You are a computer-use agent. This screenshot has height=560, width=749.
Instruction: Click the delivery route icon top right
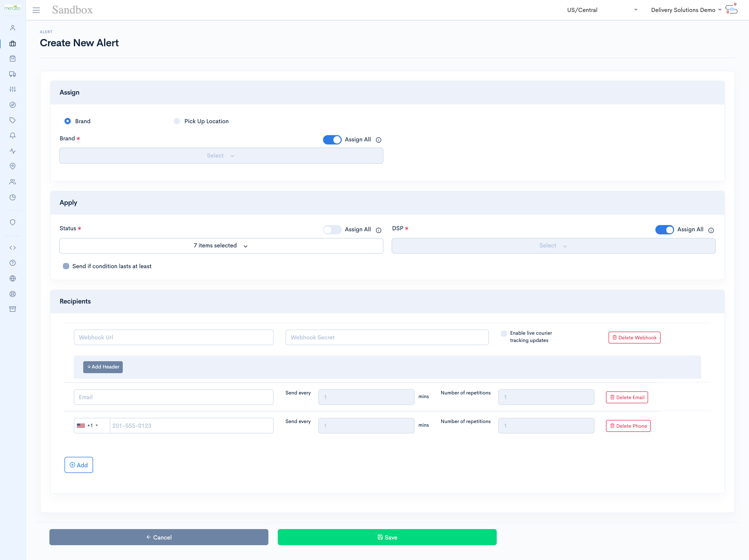click(x=731, y=9)
